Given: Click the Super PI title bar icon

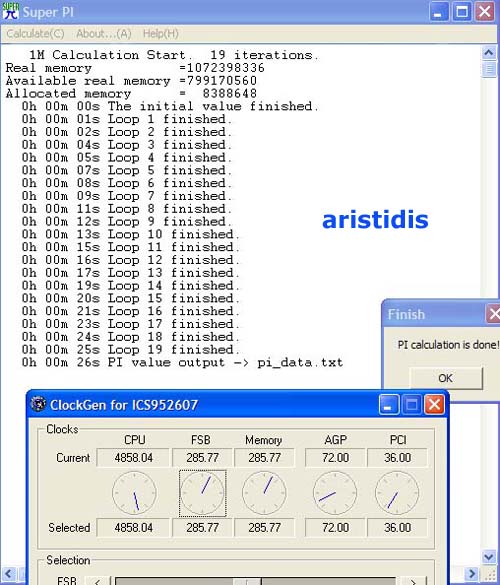Looking at the screenshot, I should point(10,12).
